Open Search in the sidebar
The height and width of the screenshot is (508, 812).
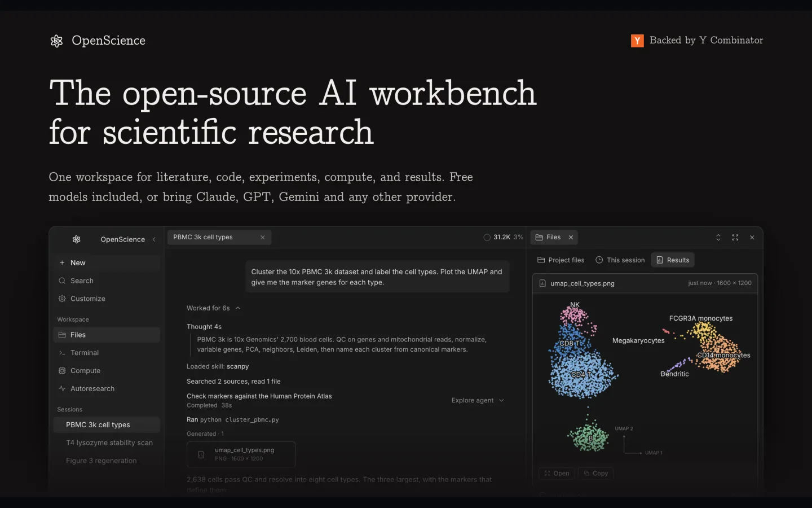107,281
